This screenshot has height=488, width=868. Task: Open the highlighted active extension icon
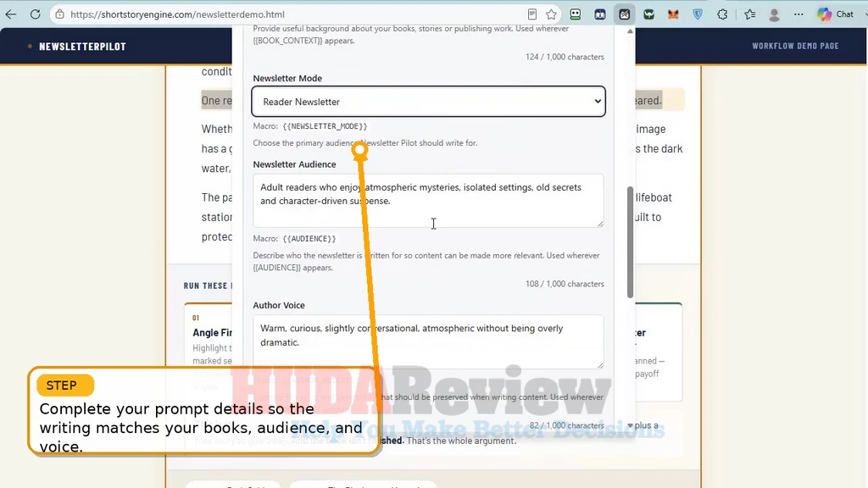[x=625, y=14]
